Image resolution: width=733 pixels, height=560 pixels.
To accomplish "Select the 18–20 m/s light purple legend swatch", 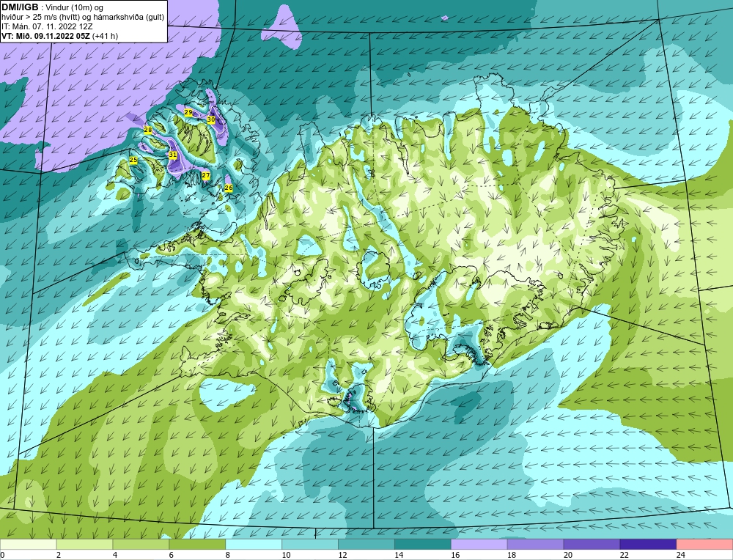I will (535, 545).
